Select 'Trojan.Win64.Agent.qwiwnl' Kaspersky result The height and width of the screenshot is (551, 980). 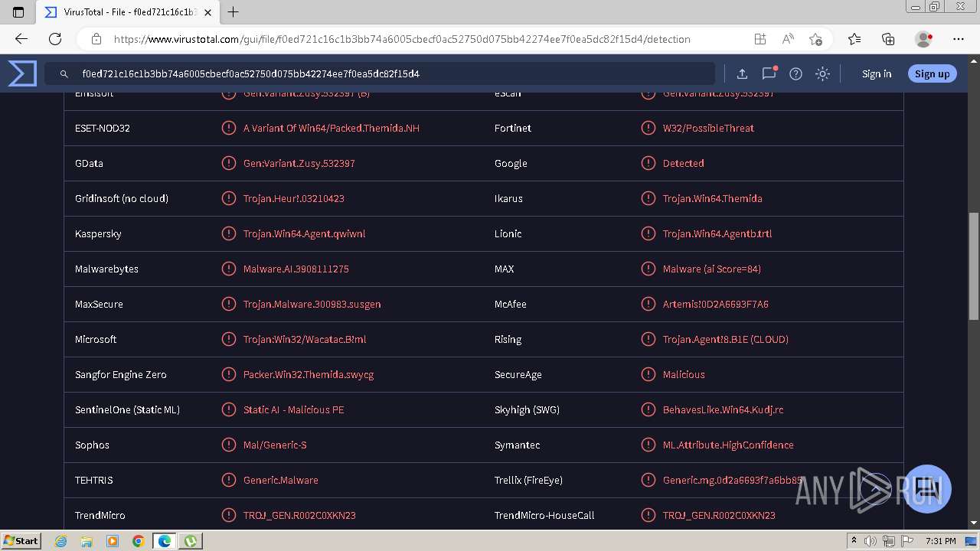click(x=305, y=233)
